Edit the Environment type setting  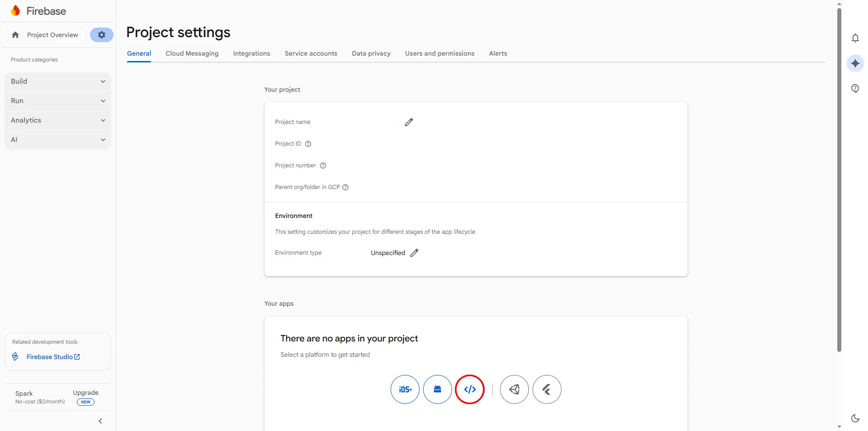[414, 253]
